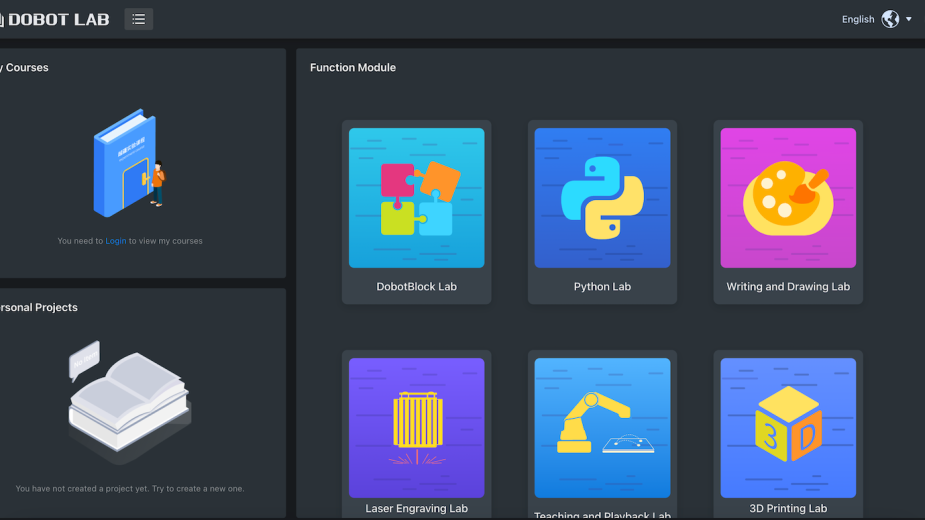Click the Function Module heading
Screen dimensions: 925x520
pos(353,67)
